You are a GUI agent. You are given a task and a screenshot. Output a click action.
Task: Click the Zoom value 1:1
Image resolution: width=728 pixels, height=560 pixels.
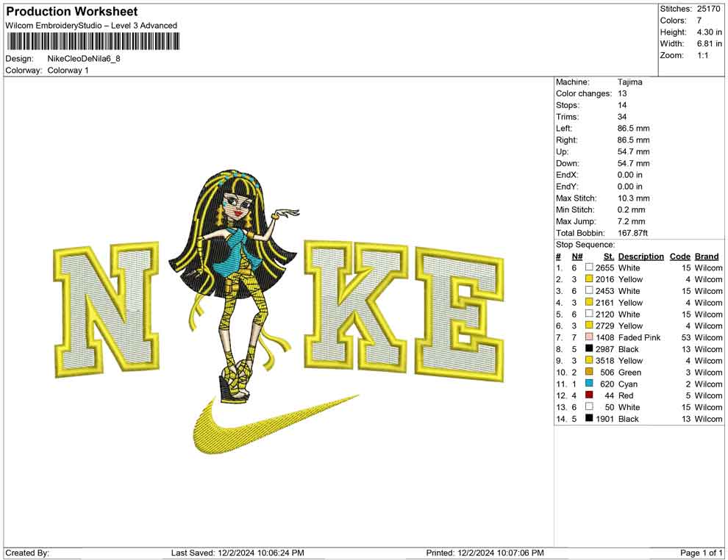click(x=702, y=55)
